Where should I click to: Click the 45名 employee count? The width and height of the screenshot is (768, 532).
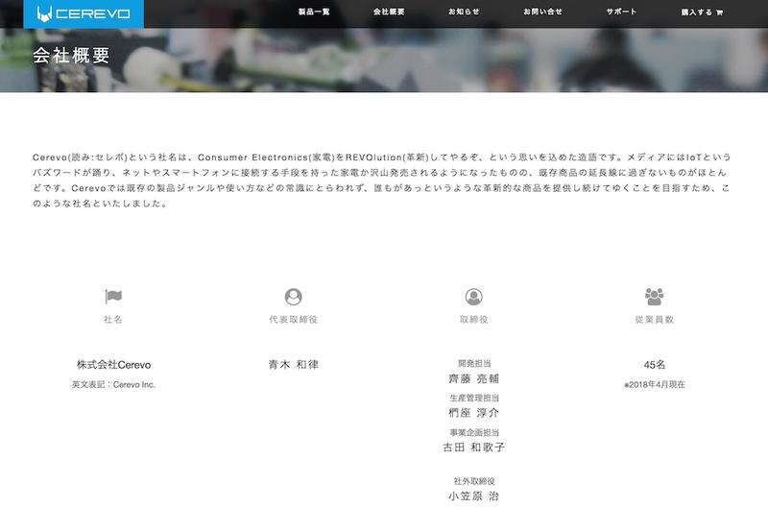coord(655,365)
